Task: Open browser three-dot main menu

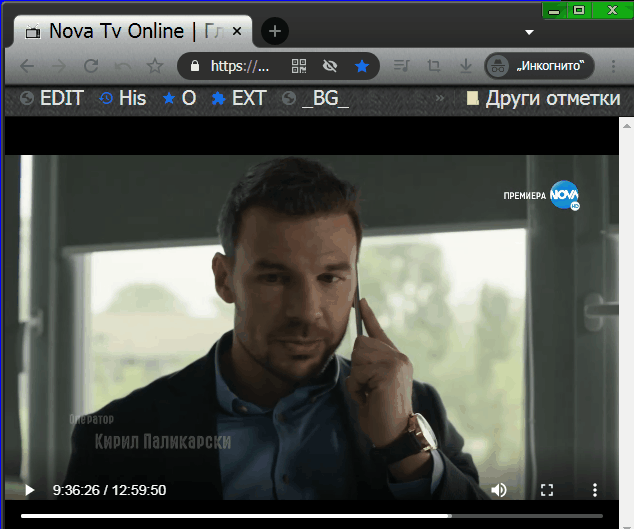Action: (613, 66)
